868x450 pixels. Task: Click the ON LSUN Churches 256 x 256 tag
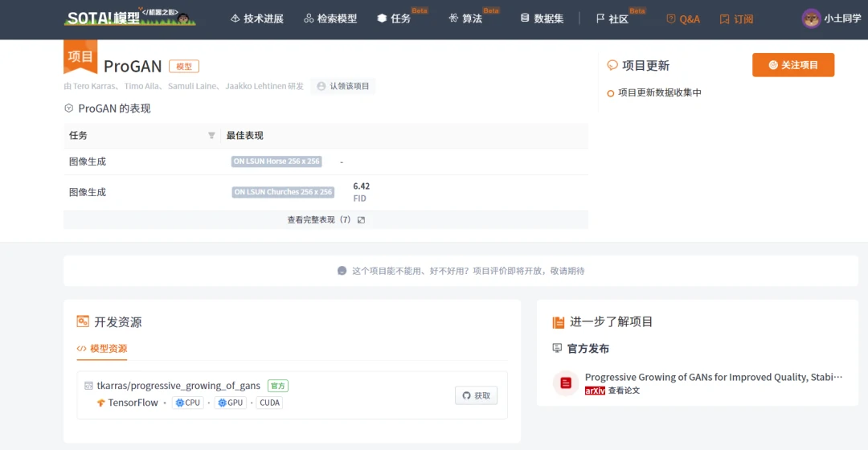click(x=283, y=192)
